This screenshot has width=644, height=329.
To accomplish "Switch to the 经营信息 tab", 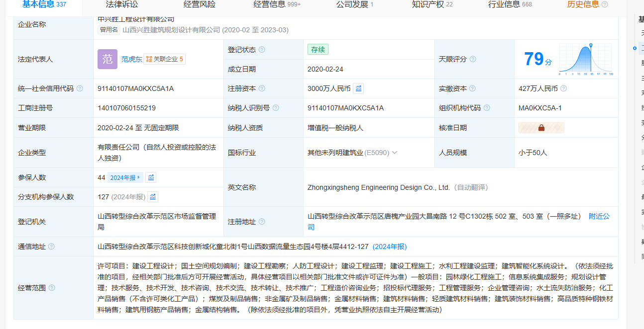I will point(277,4).
